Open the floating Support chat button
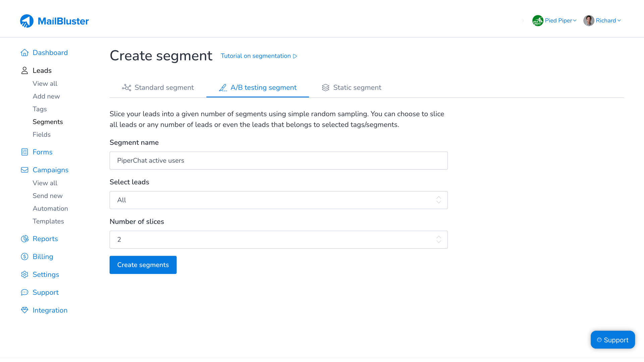Viewport: 644px width, 362px height. pyautogui.click(x=612, y=340)
